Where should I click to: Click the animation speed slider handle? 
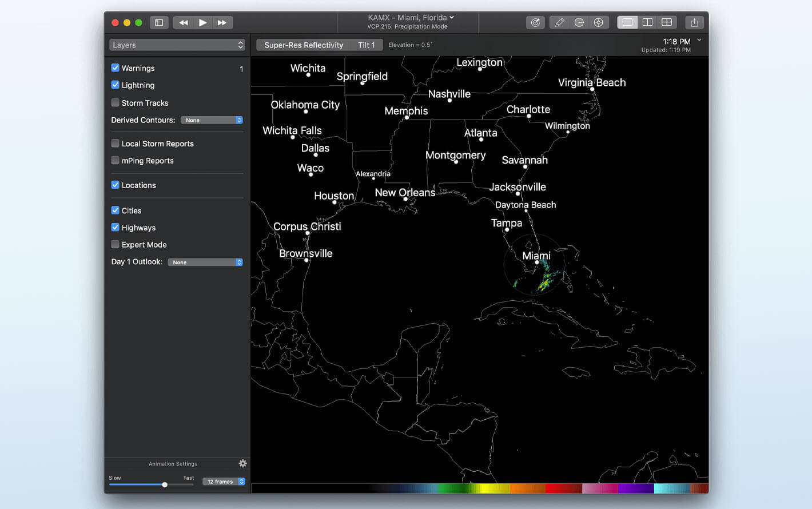click(165, 484)
